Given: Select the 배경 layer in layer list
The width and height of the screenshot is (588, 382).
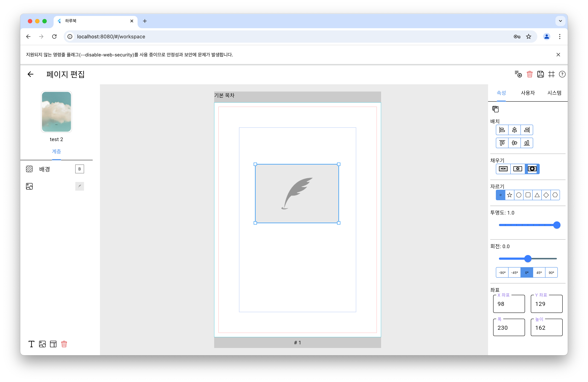Looking at the screenshot, I should point(45,169).
